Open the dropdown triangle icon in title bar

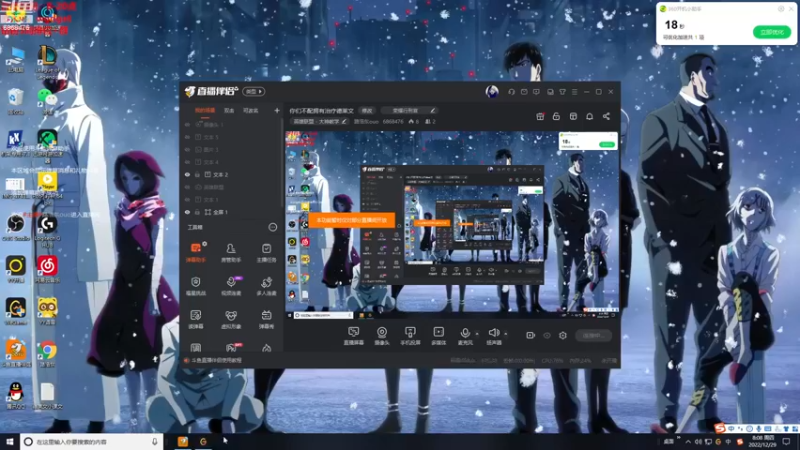[562, 92]
